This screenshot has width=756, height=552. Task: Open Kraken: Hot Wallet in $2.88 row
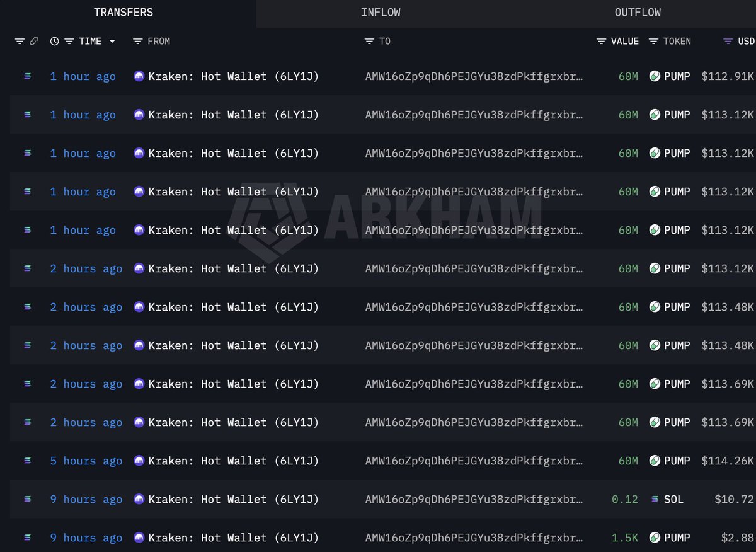pyautogui.click(x=234, y=538)
